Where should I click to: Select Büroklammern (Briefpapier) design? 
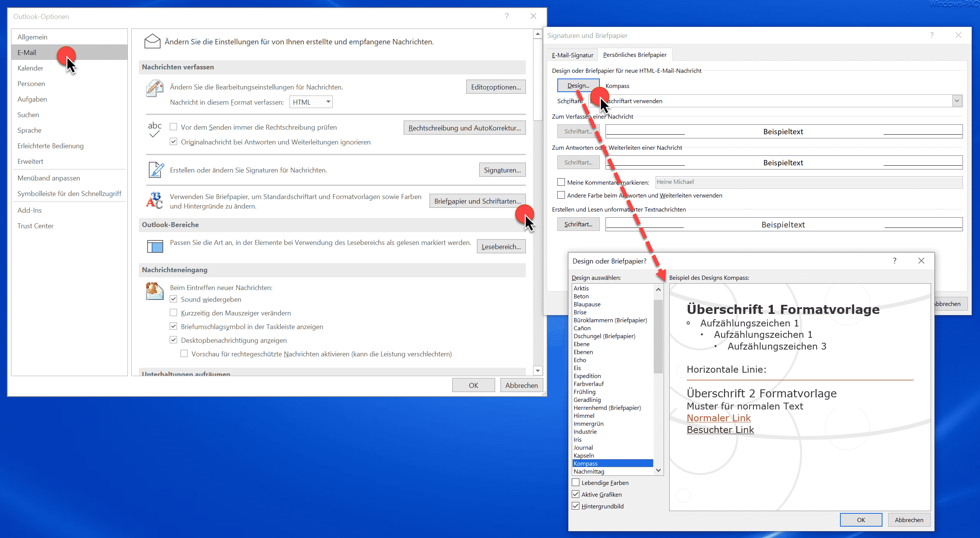tap(613, 320)
